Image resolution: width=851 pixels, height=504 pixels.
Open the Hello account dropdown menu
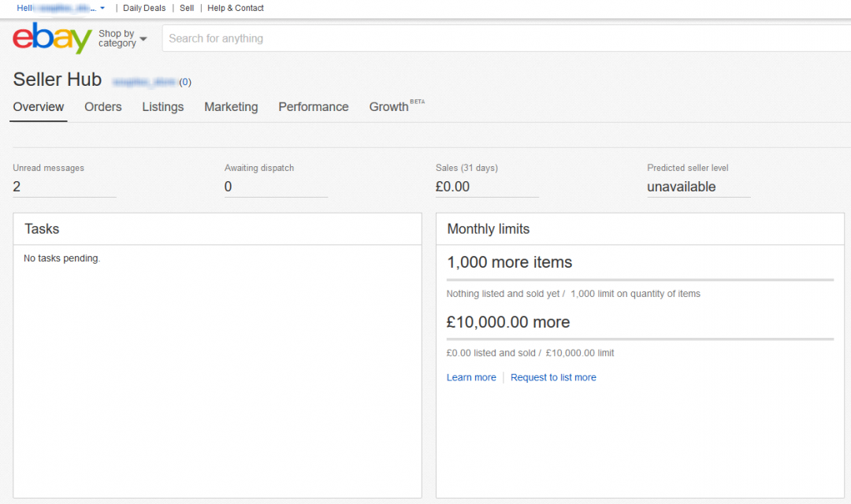pos(61,8)
